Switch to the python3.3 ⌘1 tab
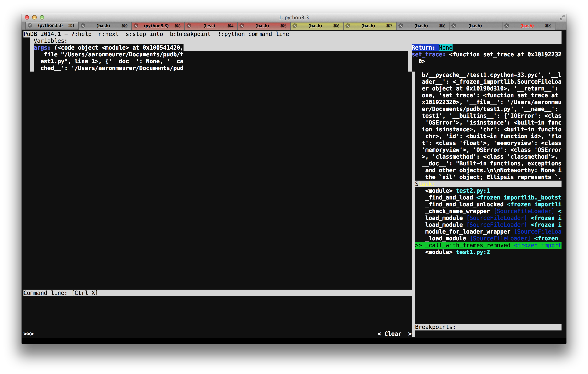Viewport: 588px width, 374px height. coord(52,25)
